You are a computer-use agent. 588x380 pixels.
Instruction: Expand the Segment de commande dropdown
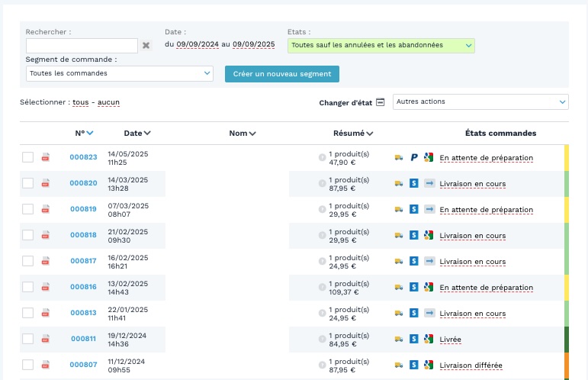tap(119, 73)
